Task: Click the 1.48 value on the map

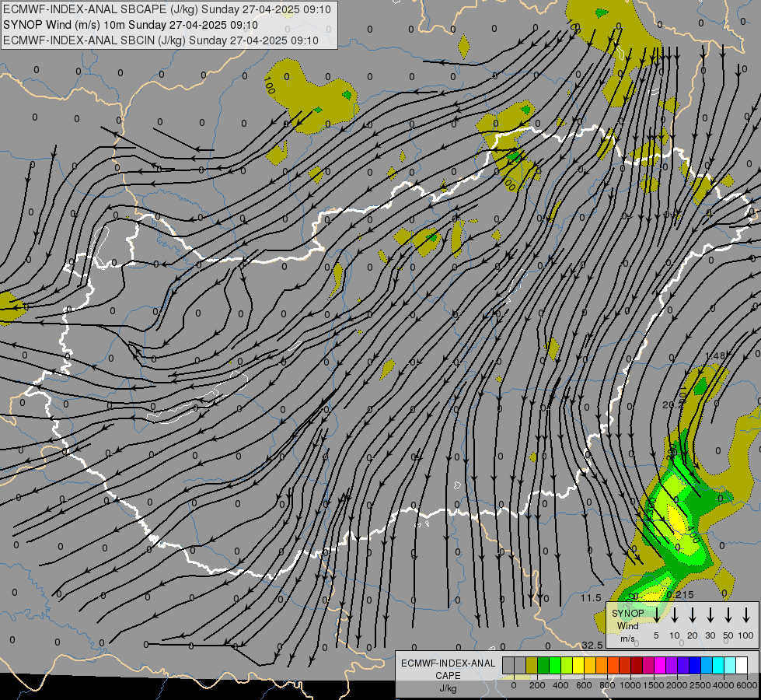Action: point(714,355)
